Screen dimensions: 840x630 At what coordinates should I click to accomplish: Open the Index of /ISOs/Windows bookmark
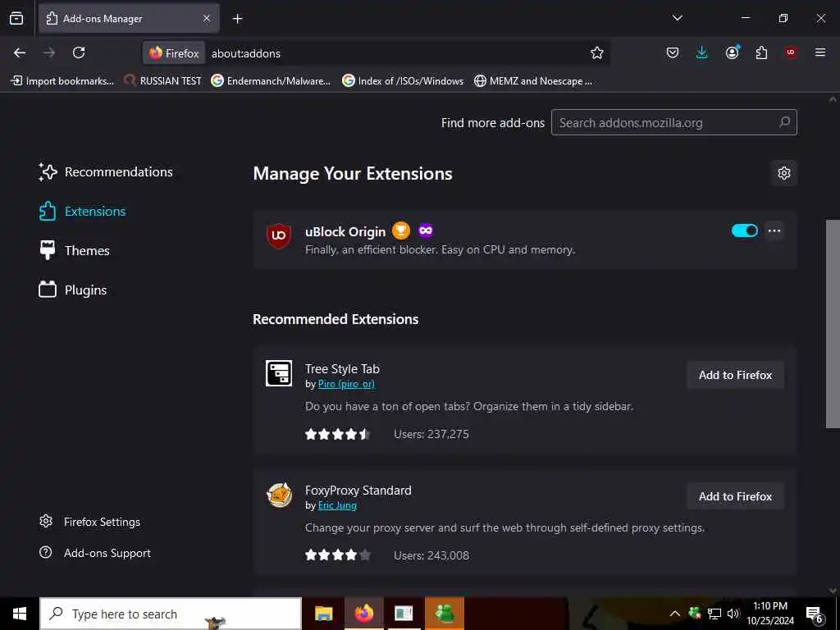click(x=403, y=81)
